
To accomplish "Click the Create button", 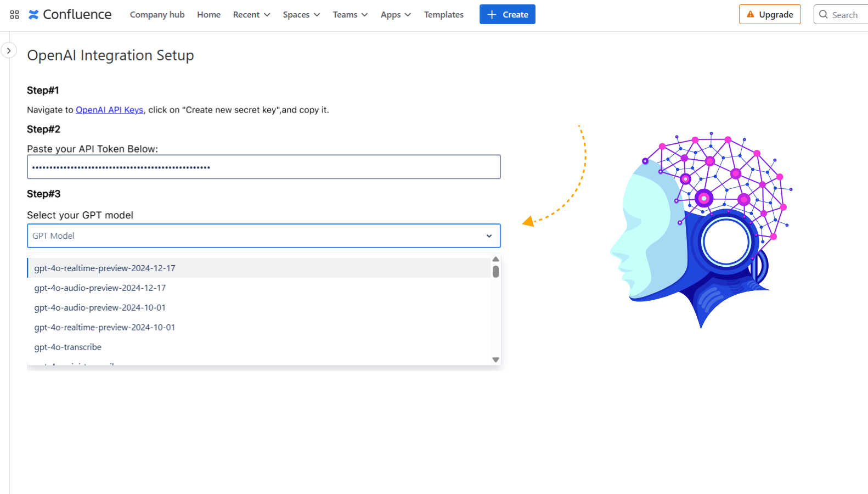I will click(508, 14).
